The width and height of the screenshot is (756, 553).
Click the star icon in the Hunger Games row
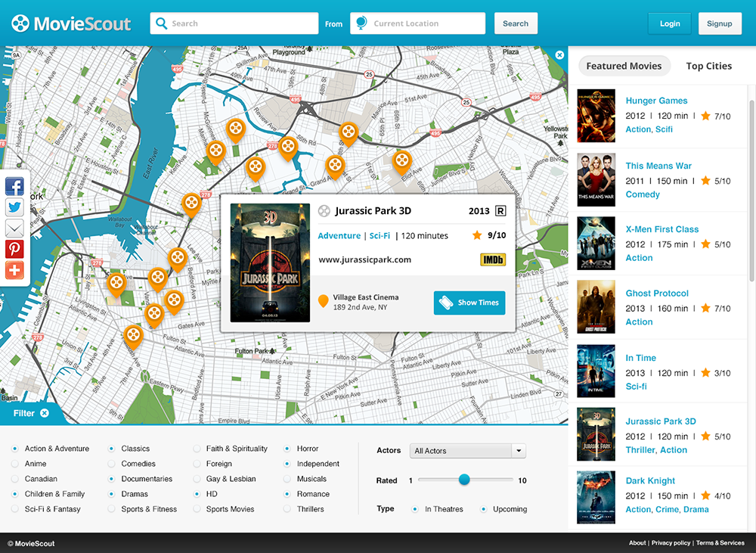pyautogui.click(x=705, y=116)
